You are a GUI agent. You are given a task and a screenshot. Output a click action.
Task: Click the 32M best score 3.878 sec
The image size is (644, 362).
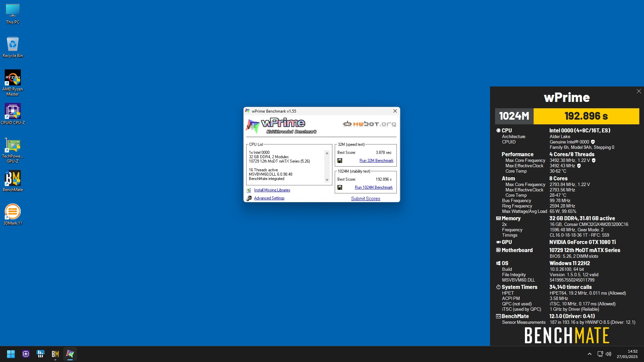point(383,153)
